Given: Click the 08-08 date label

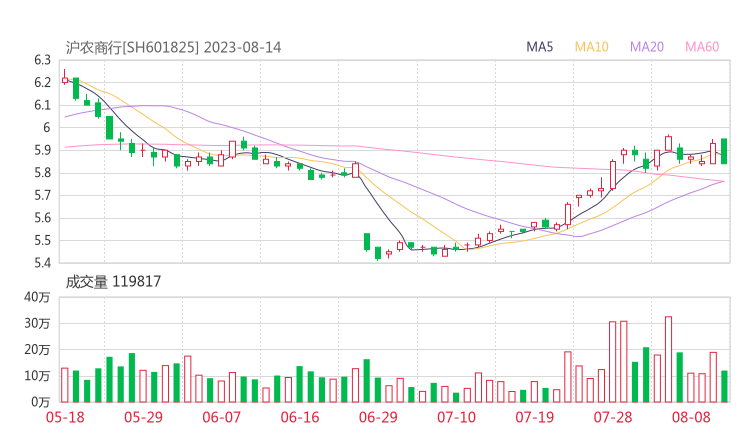Looking at the screenshot, I should [x=691, y=417].
